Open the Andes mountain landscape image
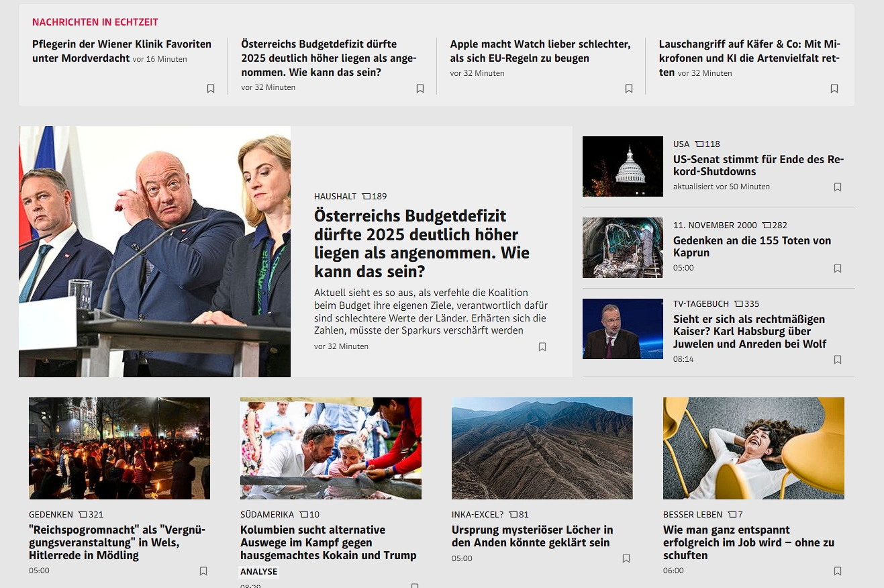 [542, 448]
